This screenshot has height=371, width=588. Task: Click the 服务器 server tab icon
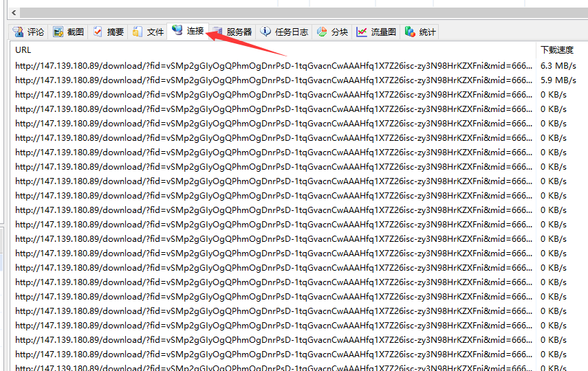click(x=217, y=32)
